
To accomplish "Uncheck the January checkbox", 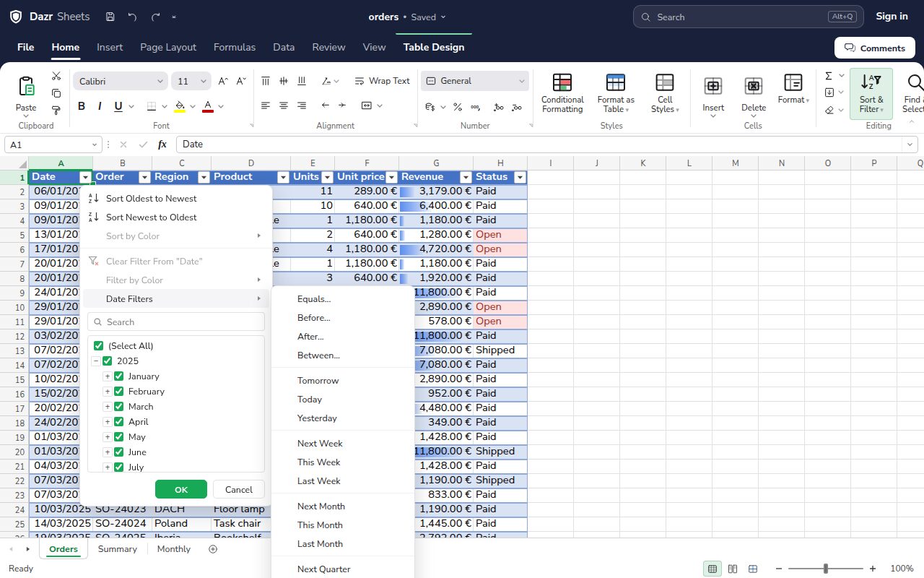I will click(x=119, y=376).
